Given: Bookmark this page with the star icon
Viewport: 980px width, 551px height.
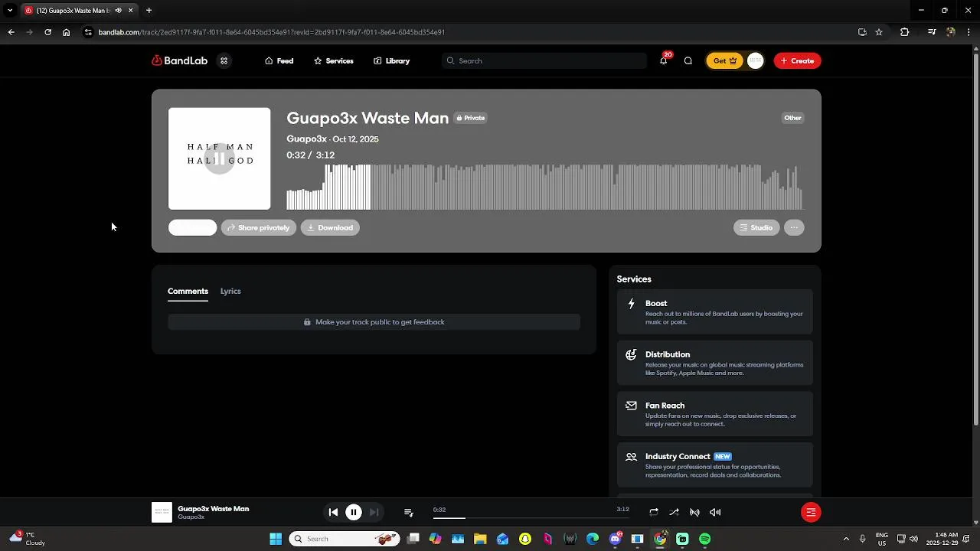Looking at the screenshot, I should pos(879,32).
